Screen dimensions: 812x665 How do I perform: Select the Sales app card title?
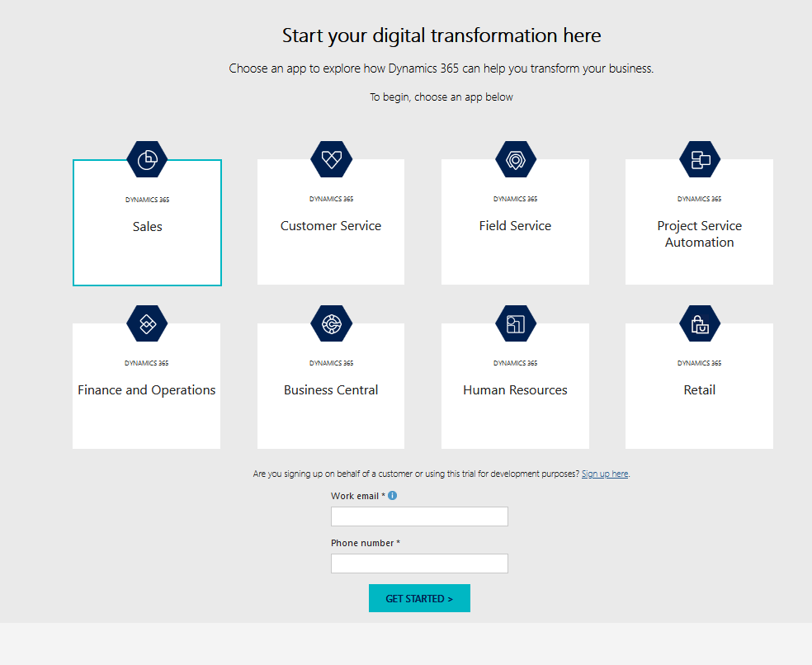click(x=147, y=226)
